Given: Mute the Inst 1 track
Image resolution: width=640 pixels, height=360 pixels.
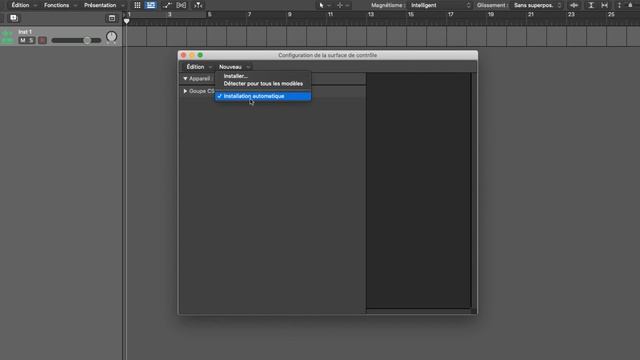Looking at the screenshot, I should 22,40.
